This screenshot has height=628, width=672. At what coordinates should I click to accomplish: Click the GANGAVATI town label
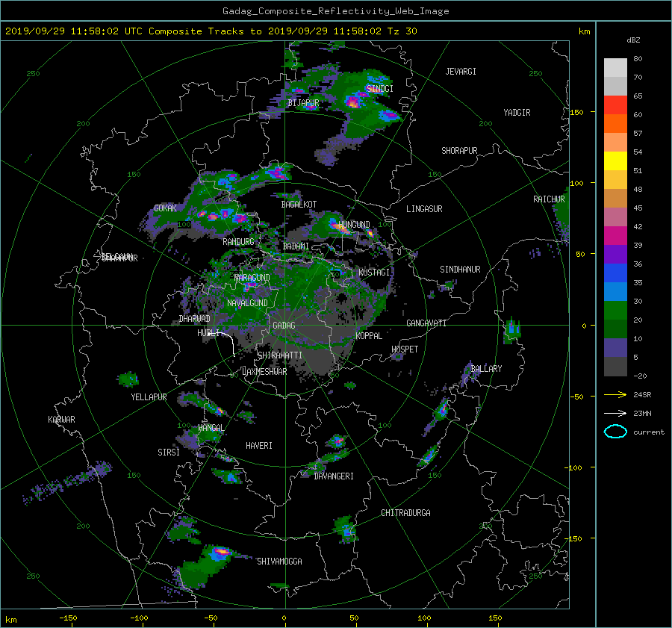point(426,323)
